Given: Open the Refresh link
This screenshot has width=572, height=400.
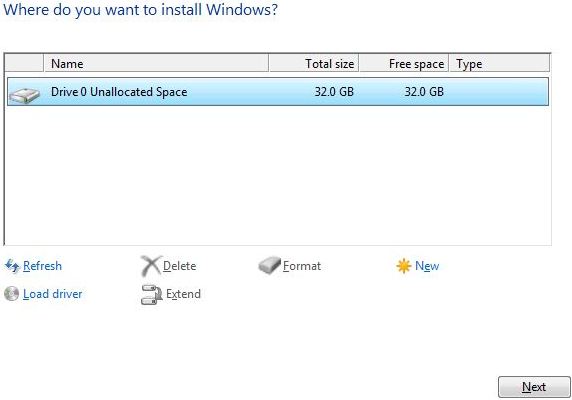Looking at the screenshot, I should (42, 266).
